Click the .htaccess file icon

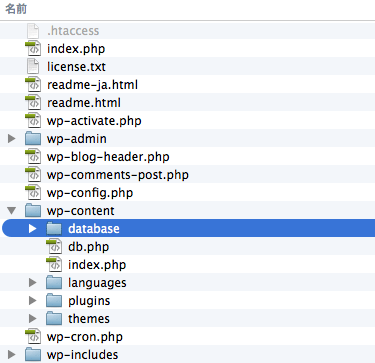33,31
